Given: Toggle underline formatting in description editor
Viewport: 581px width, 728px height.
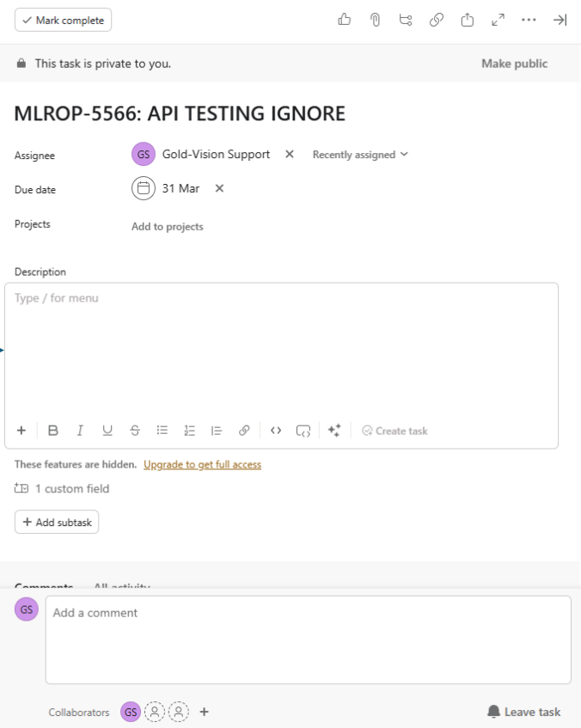Looking at the screenshot, I should 107,431.
